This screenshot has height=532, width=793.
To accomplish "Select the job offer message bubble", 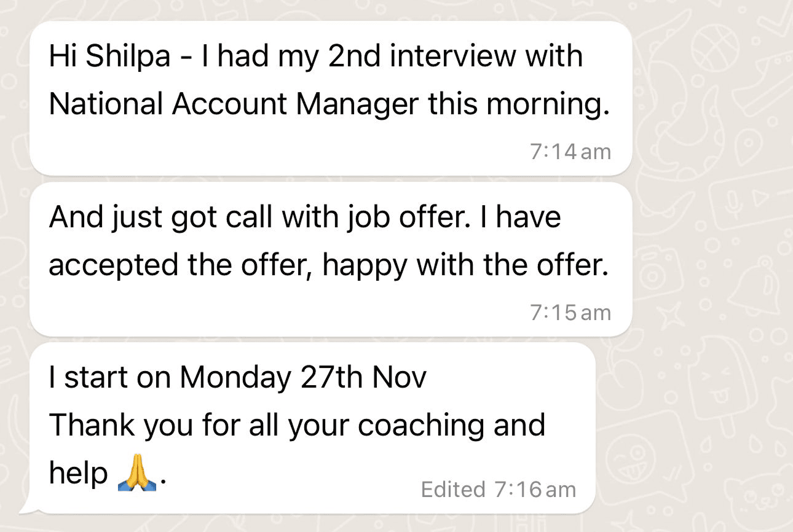I will coord(330,259).
